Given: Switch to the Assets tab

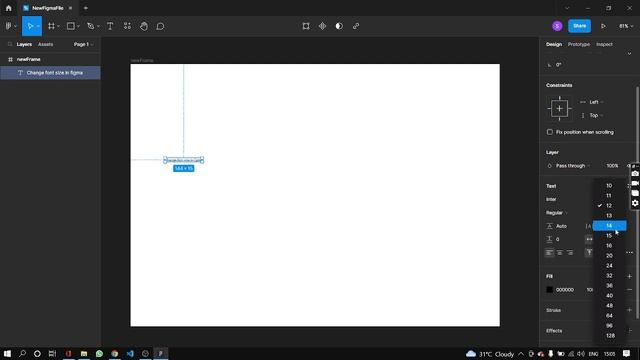Looking at the screenshot, I should pyautogui.click(x=45, y=44).
